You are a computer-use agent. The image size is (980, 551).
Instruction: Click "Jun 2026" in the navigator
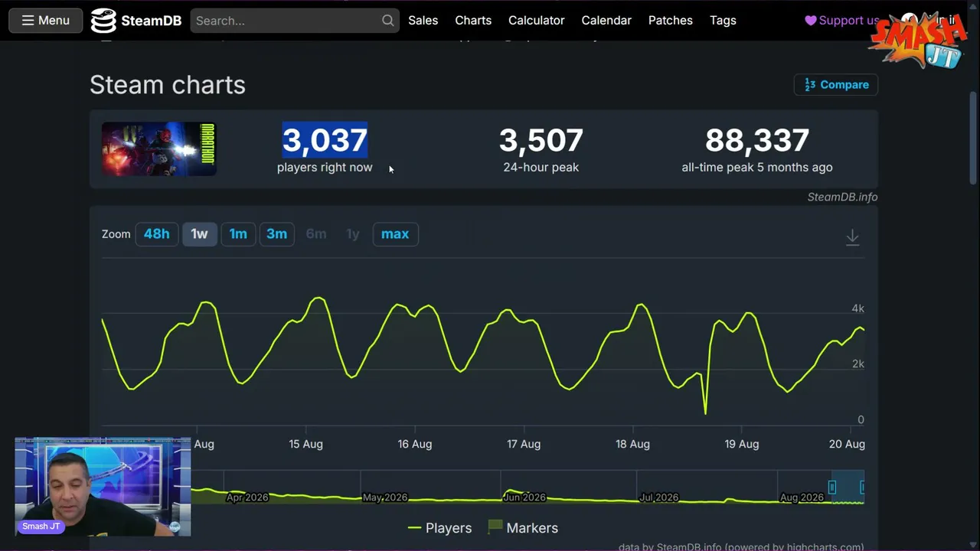click(x=524, y=497)
